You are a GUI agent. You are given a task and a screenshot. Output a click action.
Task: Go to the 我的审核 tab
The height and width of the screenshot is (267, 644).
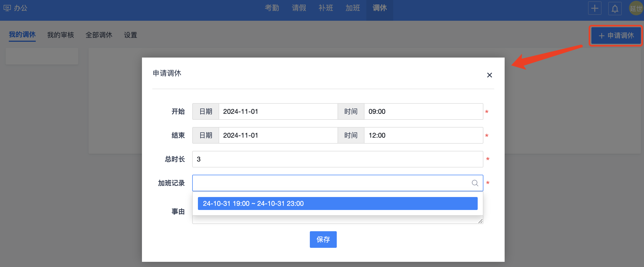61,35
